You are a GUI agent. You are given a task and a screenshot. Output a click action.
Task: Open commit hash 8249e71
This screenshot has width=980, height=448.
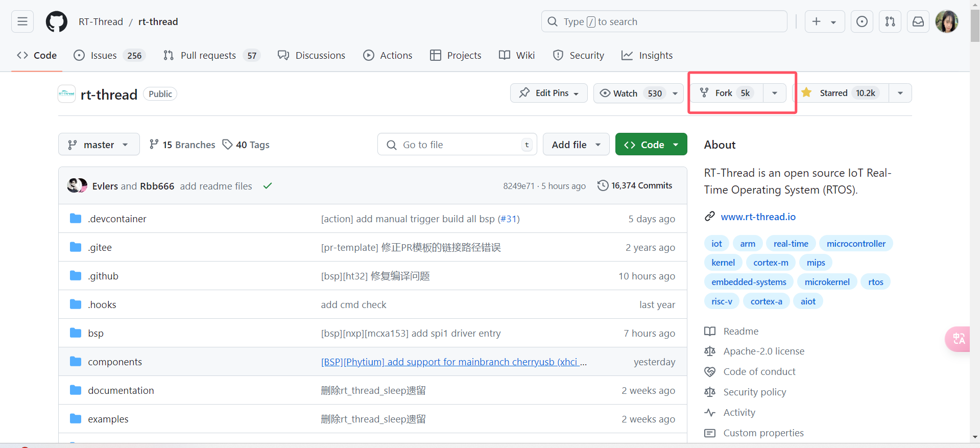pyautogui.click(x=519, y=186)
